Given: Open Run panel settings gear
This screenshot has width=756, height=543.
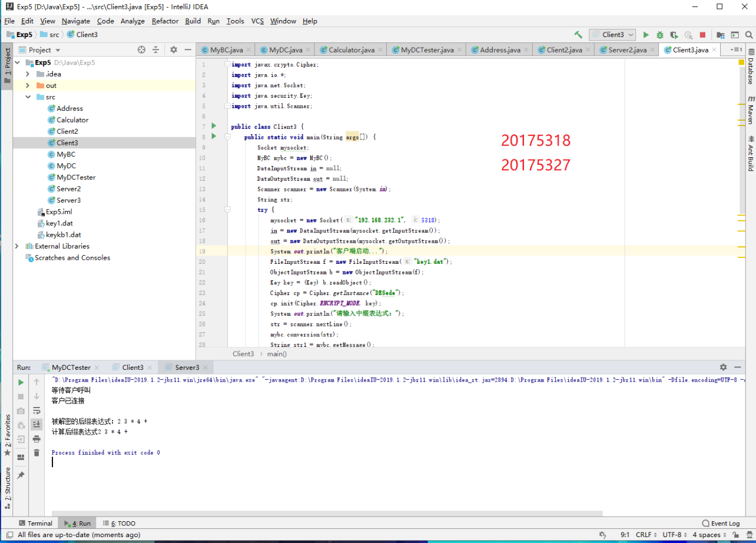Looking at the screenshot, I should pos(723,367).
